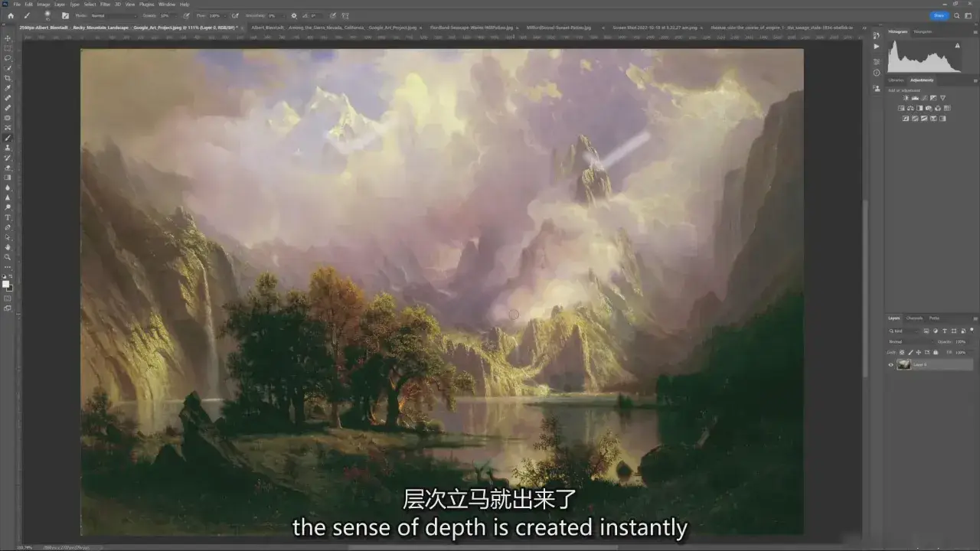Switch to the Navigator tab
980x551 pixels.
(x=923, y=32)
